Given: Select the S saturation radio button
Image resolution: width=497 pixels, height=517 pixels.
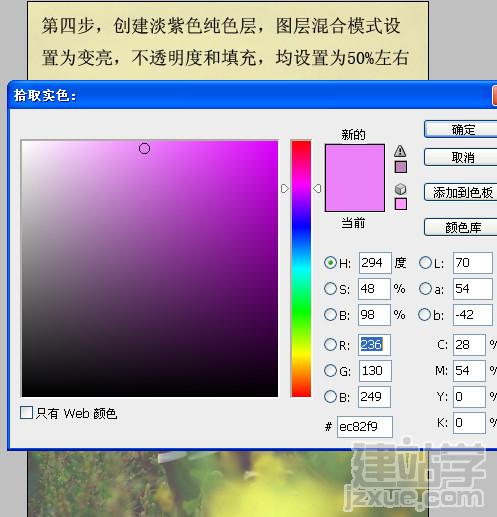Looking at the screenshot, I should tap(330, 289).
